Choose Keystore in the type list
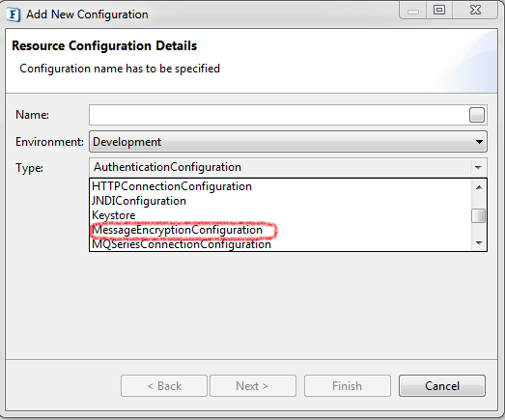Viewport: 505px width, 420px height. coord(114,215)
